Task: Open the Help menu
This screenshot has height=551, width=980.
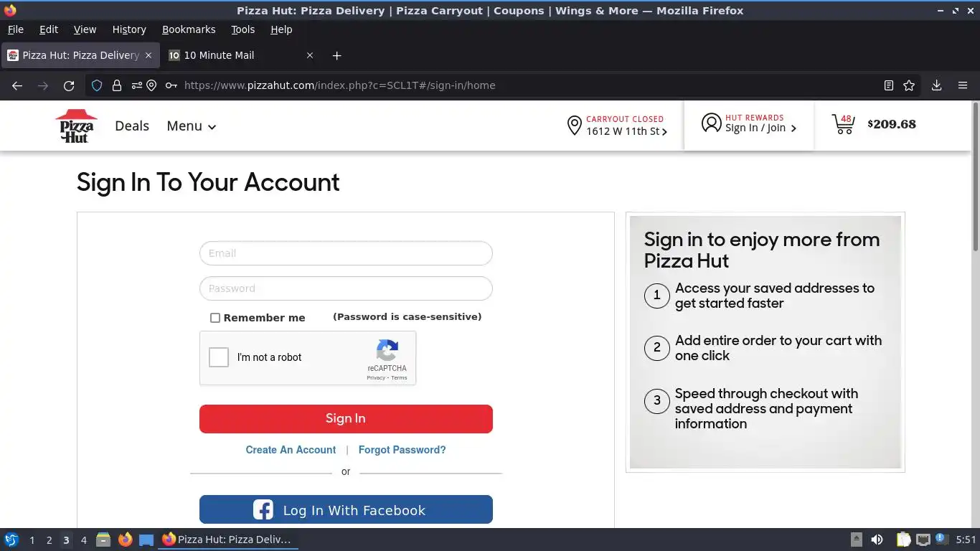Action: (x=281, y=29)
